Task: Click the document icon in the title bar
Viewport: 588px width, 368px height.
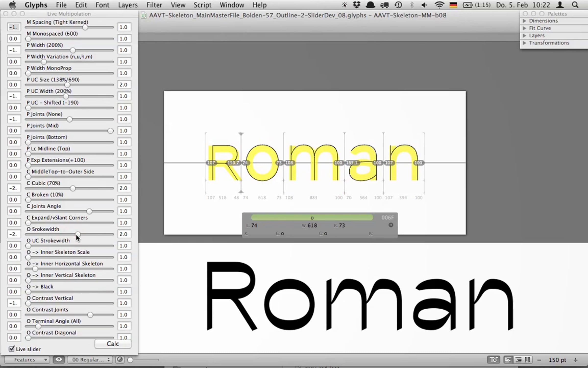Action: click(x=144, y=15)
